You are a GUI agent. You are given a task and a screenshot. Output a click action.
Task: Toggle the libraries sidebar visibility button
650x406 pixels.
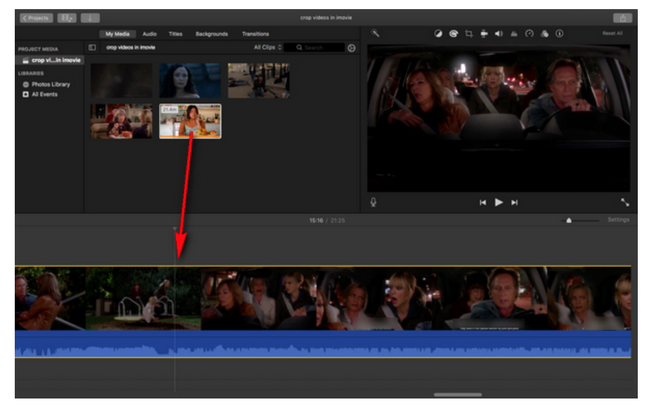(x=92, y=47)
